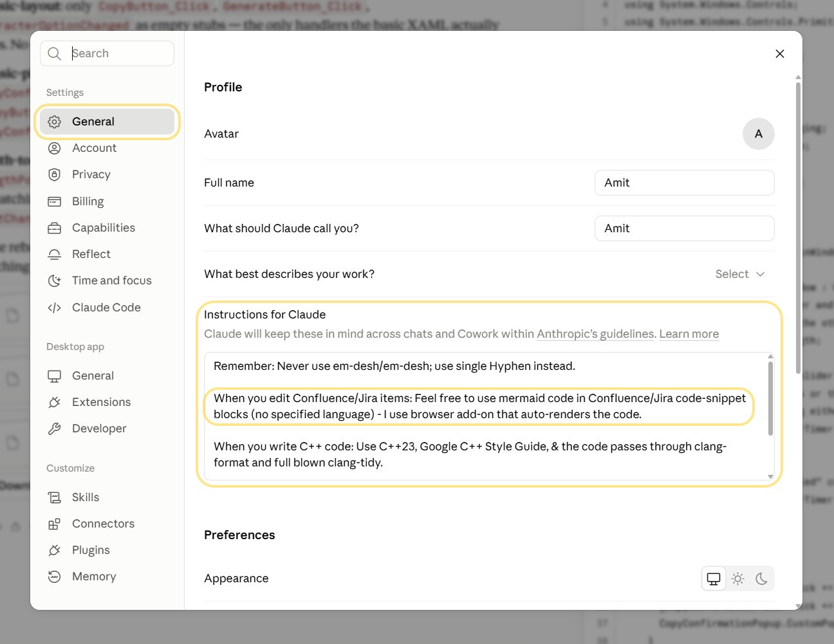The image size is (834, 644).
Task: Select system appearance mode monitor option
Action: (x=714, y=578)
